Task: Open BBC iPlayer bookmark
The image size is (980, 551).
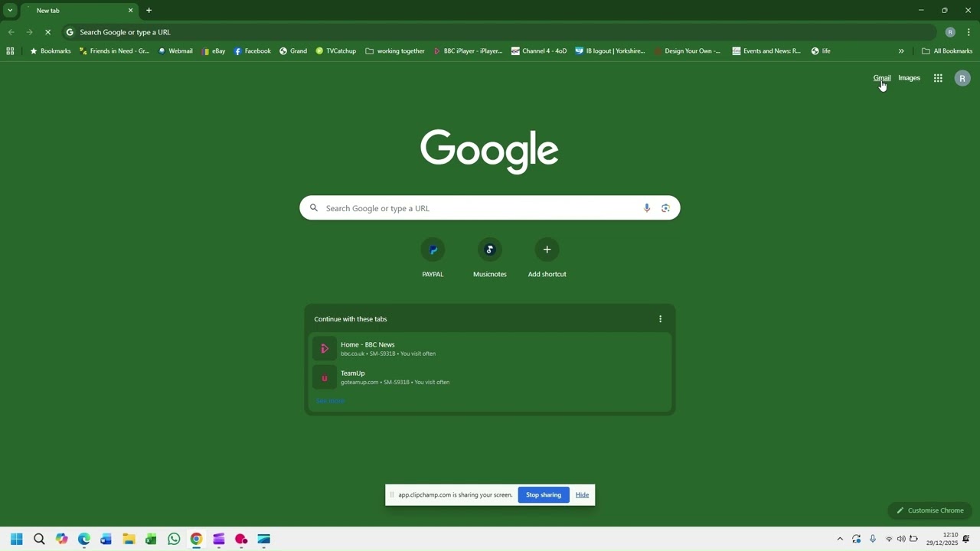Action: 468,51
